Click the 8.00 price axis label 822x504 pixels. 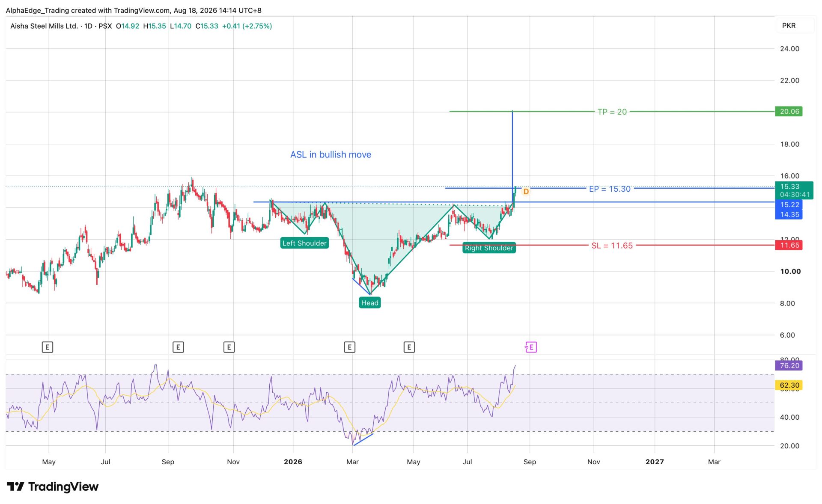coord(787,303)
